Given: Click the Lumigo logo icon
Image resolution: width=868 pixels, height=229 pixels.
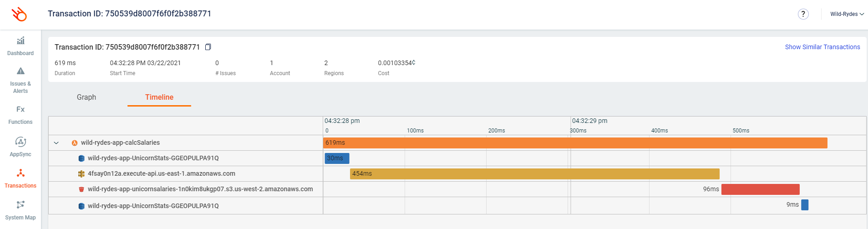Looking at the screenshot, I should click(20, 14).
